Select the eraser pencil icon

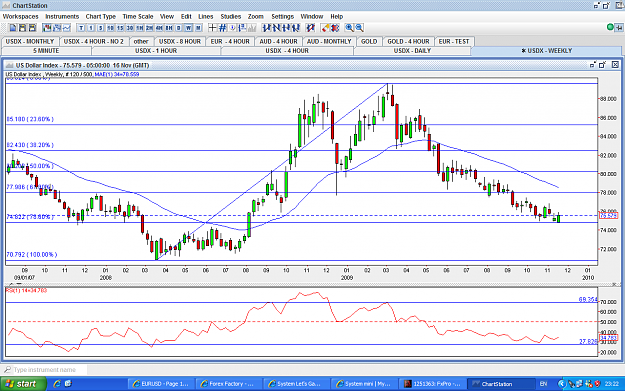coord(326,28)
